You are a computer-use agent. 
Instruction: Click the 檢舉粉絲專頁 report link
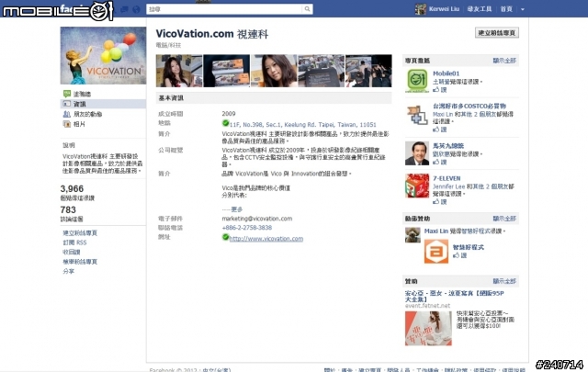click(80, 262)
